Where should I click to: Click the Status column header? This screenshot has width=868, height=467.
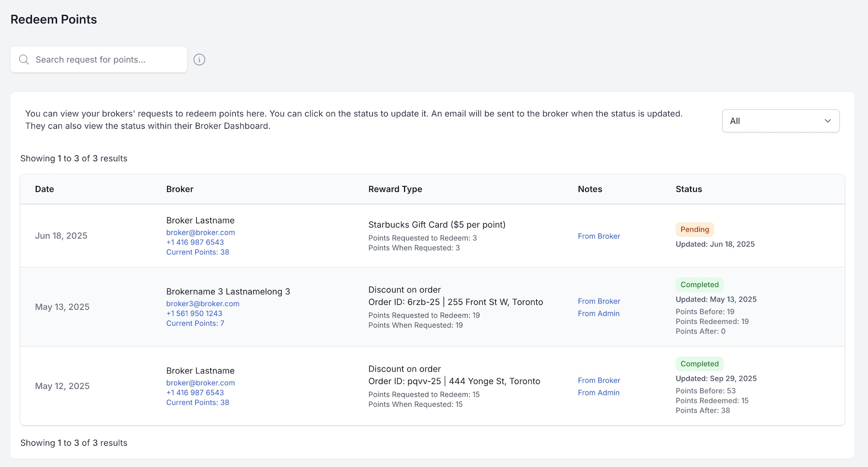(689, 189)
